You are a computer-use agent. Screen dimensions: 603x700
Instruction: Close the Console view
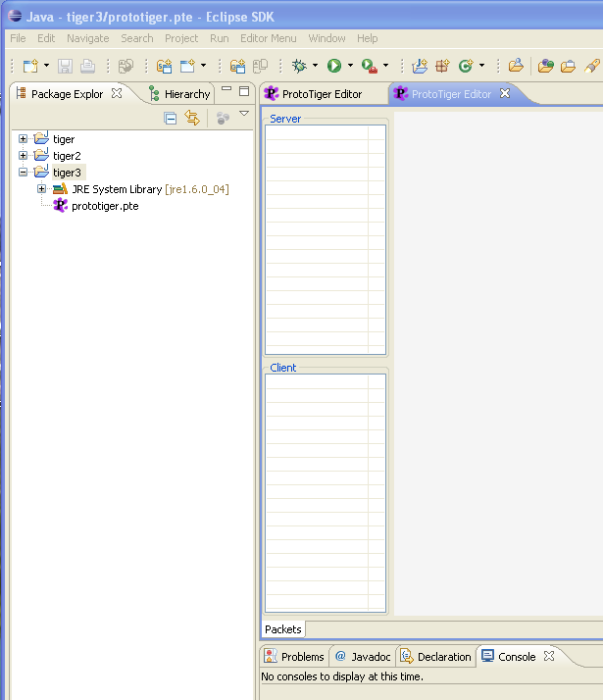[549, 656]
